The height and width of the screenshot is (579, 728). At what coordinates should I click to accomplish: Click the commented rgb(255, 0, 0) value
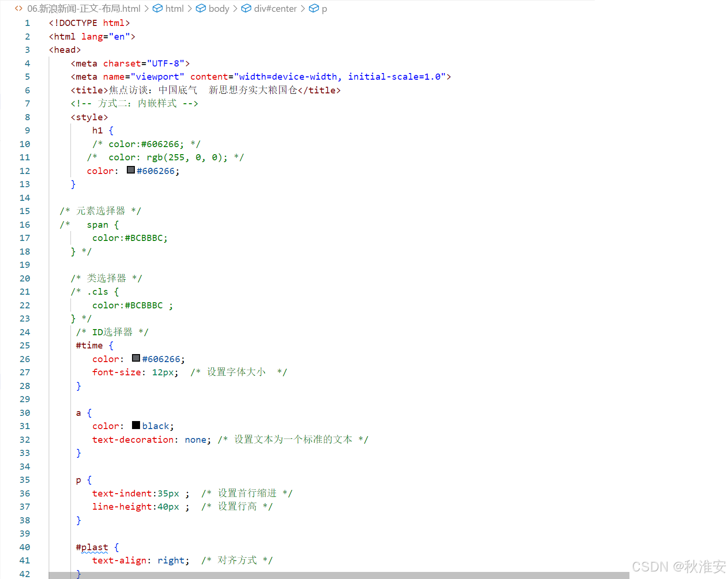pos(187,157)
